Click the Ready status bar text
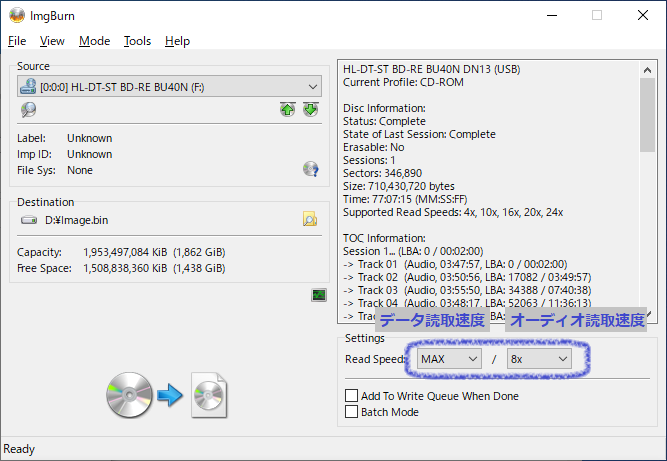The image size is (667, 461). click(x=19, y=449)
